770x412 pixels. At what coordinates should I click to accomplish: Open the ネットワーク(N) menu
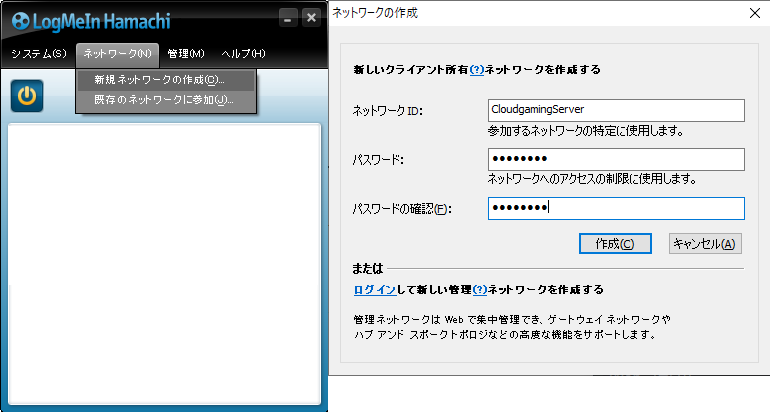(117, 54)
